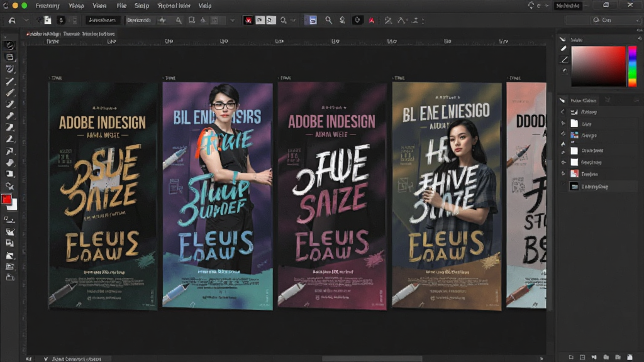Click the magnifier icon in the top toolbar
The image size is (644, 362).
click(328, 20)
